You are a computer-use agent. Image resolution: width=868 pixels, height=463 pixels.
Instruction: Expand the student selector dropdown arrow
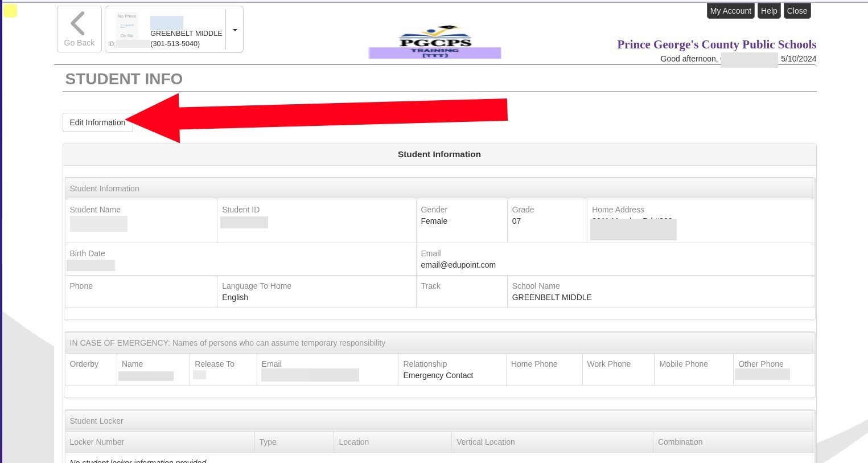[235, 30]
